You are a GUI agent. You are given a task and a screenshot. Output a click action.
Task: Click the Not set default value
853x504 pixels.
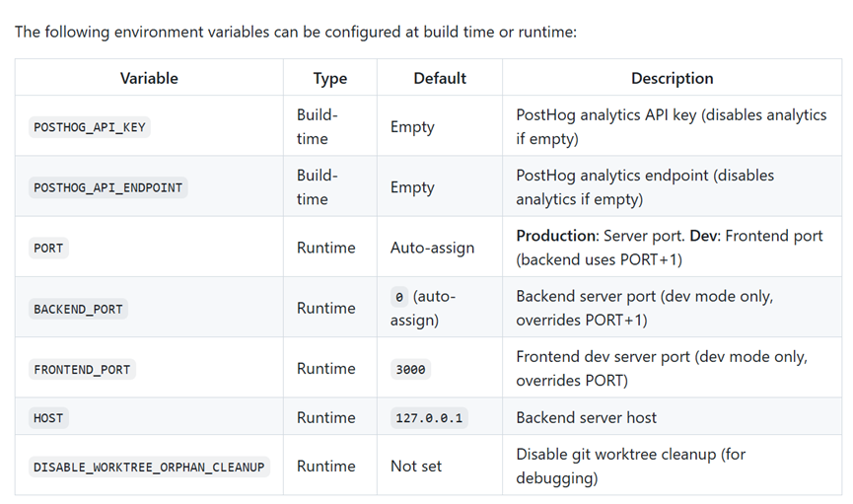(415, 466)
